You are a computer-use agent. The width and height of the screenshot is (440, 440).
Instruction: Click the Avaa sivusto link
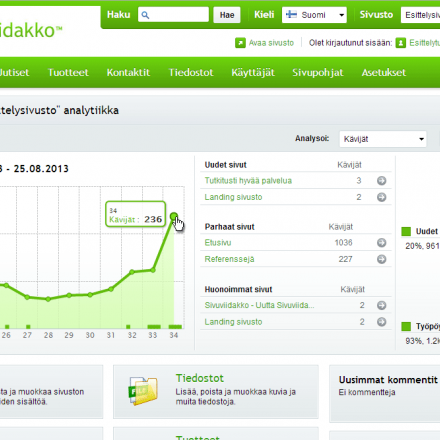click(x=271, y=43)
